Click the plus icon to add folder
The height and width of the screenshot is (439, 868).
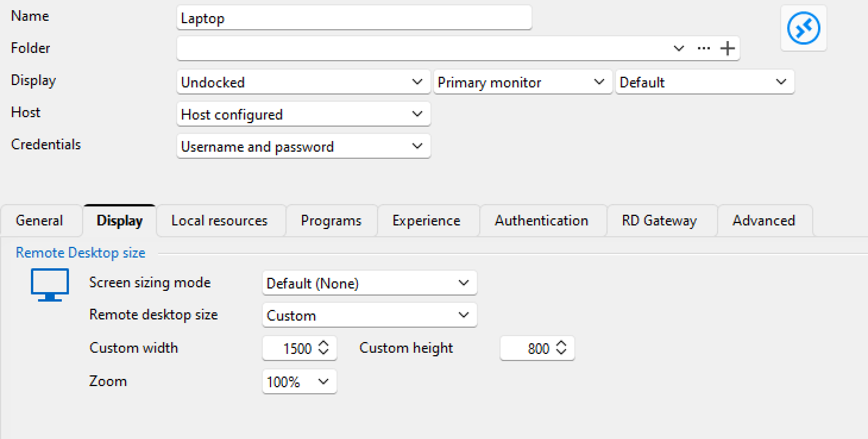click(x=728, y=48)
